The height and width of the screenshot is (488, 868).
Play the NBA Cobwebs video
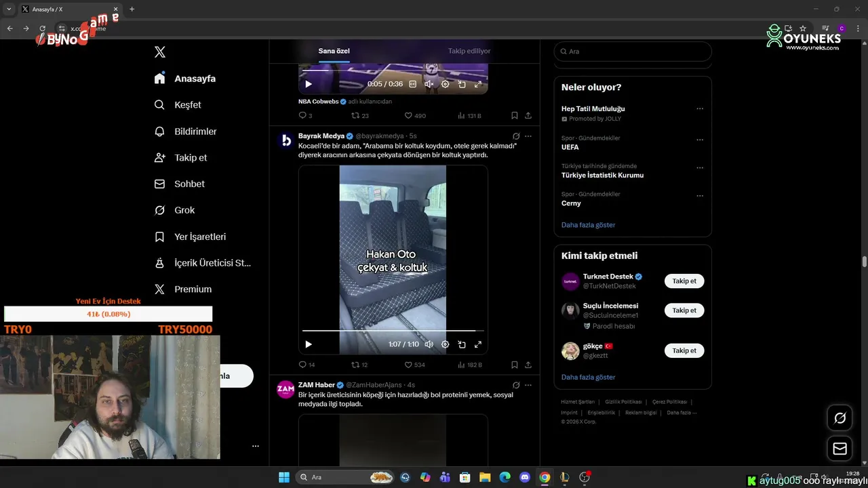(309, 84)
